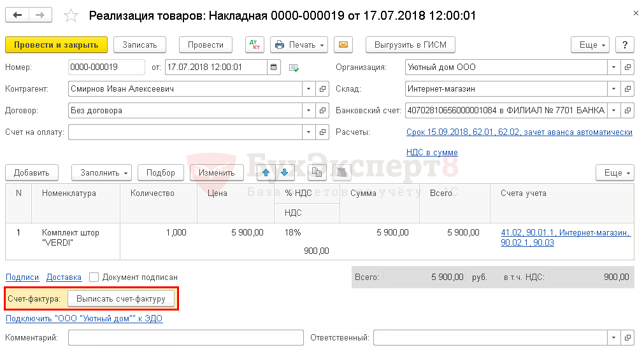
Task: Toggle the Документ подписан checkbox
Action: [94, 277]
